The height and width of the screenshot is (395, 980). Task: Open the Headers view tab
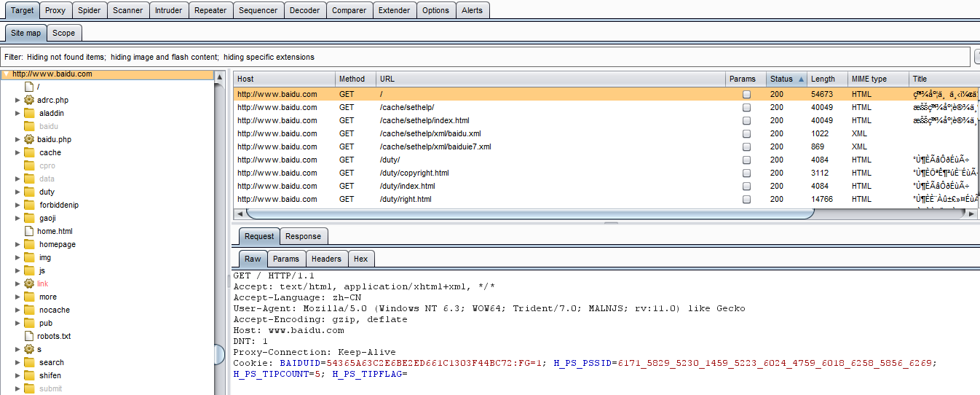coord(326,259)
